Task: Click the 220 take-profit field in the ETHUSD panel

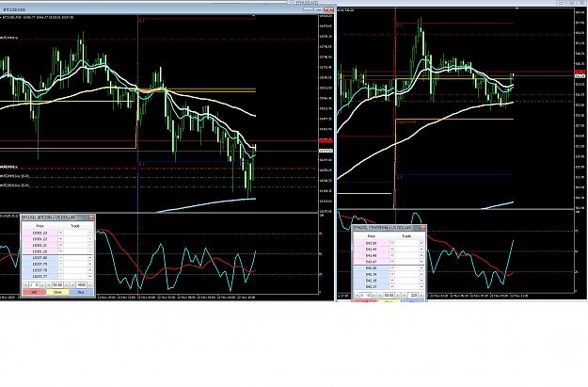Action: click(x=413, y=295)
